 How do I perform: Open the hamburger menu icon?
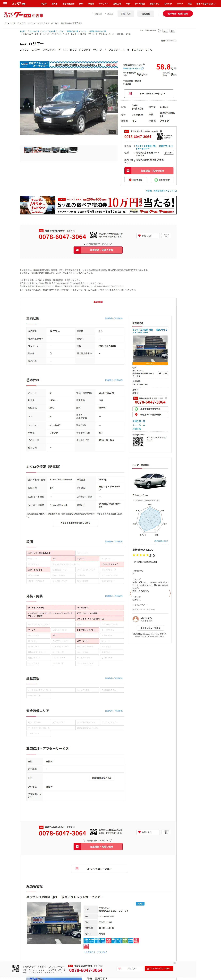5,3
